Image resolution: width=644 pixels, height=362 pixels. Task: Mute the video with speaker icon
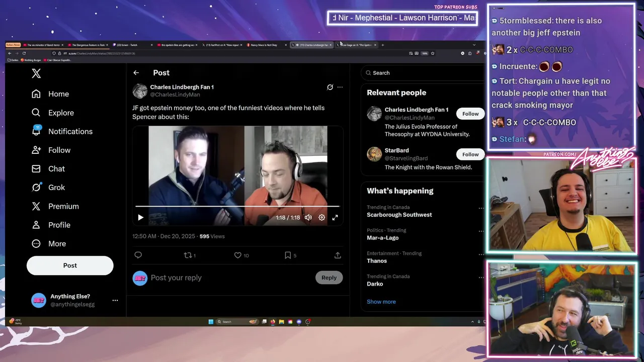(x=308, y=218)
